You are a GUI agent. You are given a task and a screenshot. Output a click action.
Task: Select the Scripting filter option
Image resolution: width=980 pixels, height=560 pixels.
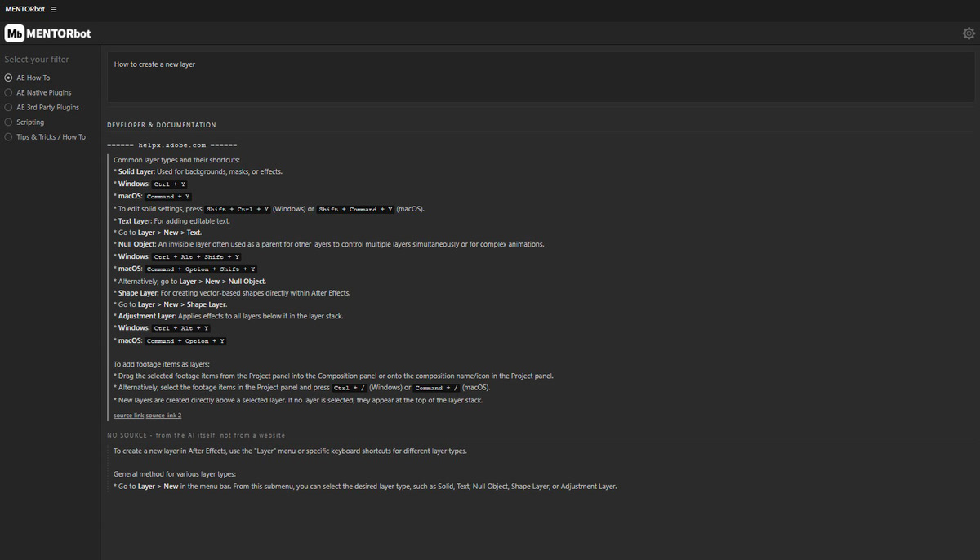[24, 122]
